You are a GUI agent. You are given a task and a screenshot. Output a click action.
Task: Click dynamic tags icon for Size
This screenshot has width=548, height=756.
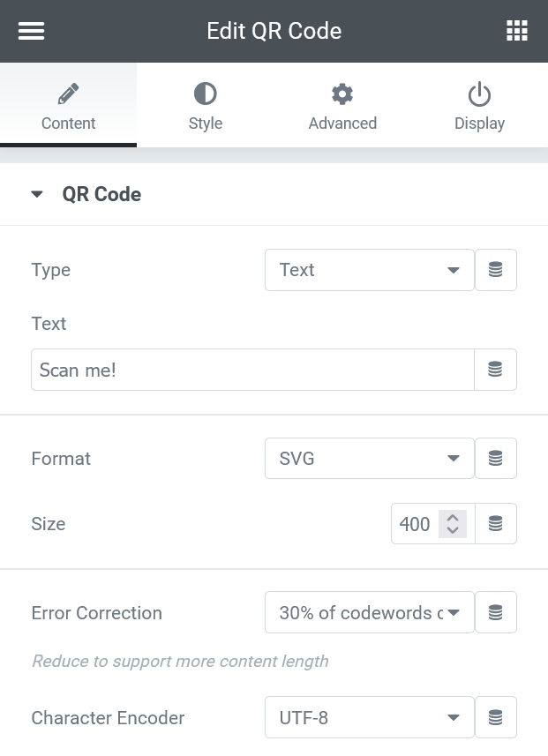click(496, 524)
